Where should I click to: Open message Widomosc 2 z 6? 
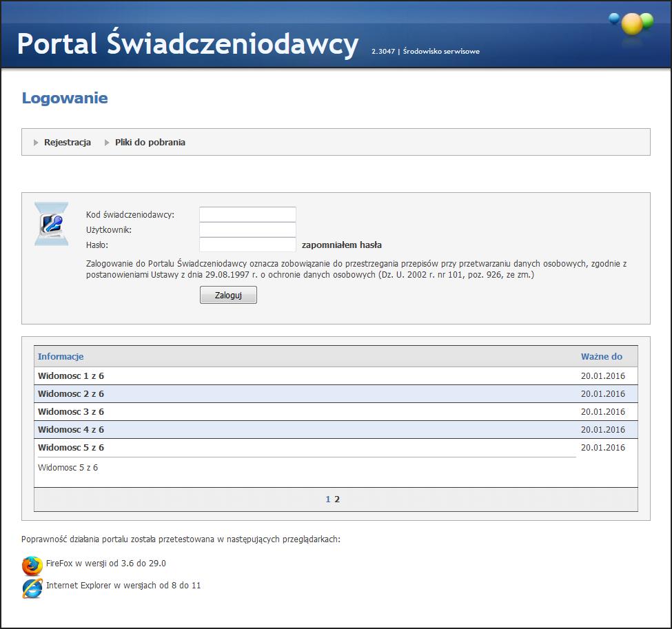point(71,394)
